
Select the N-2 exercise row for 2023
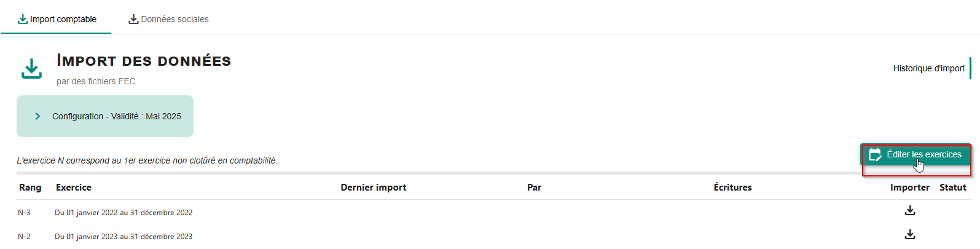click(492, 236)
